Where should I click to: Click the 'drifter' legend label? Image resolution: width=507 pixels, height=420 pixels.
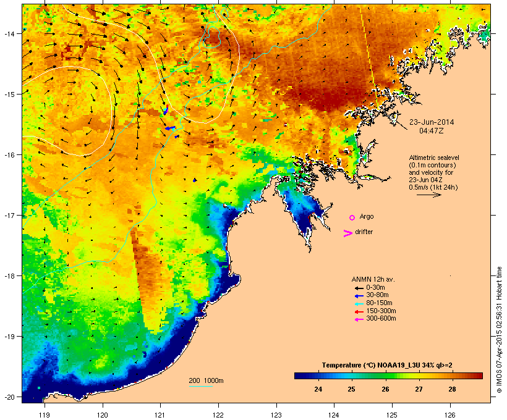[x=364, y=232]
